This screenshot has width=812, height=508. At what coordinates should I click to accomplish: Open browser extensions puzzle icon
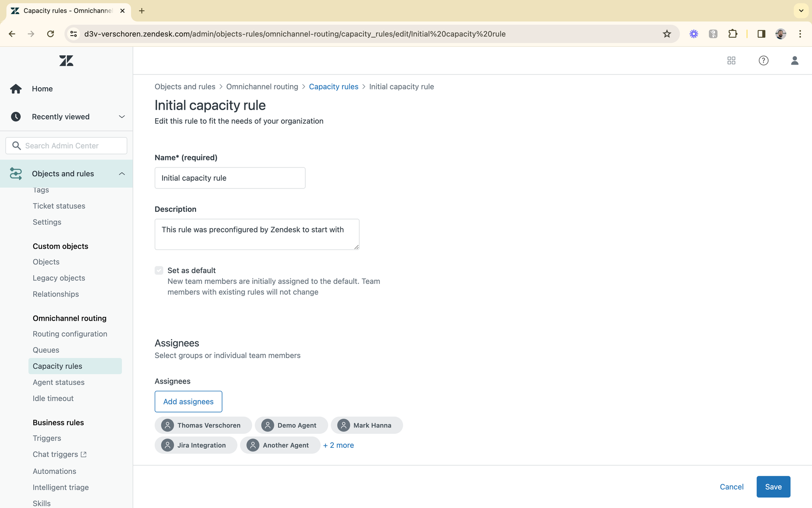(732, 34)
